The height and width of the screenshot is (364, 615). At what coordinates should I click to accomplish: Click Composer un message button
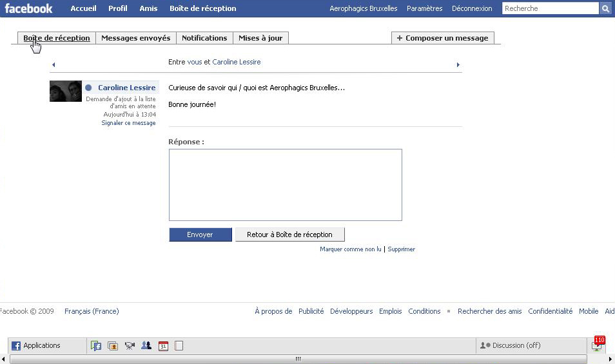pos(442,38)
